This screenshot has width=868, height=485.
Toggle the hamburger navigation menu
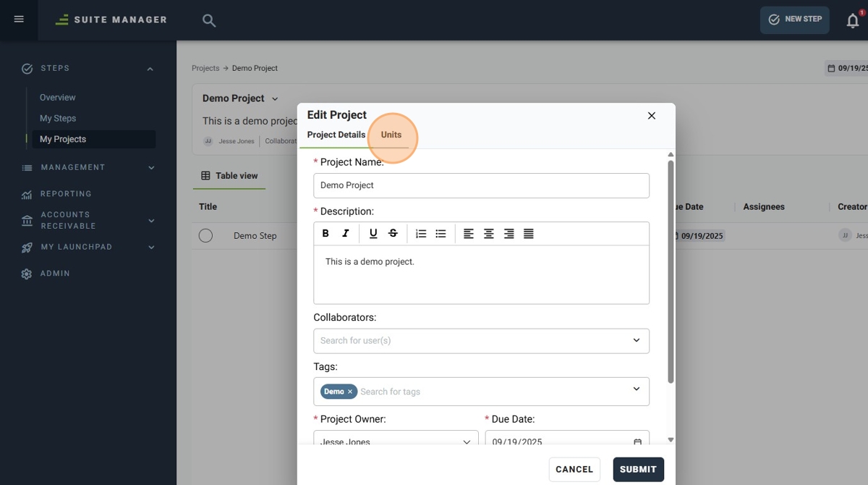click(19, 20)
